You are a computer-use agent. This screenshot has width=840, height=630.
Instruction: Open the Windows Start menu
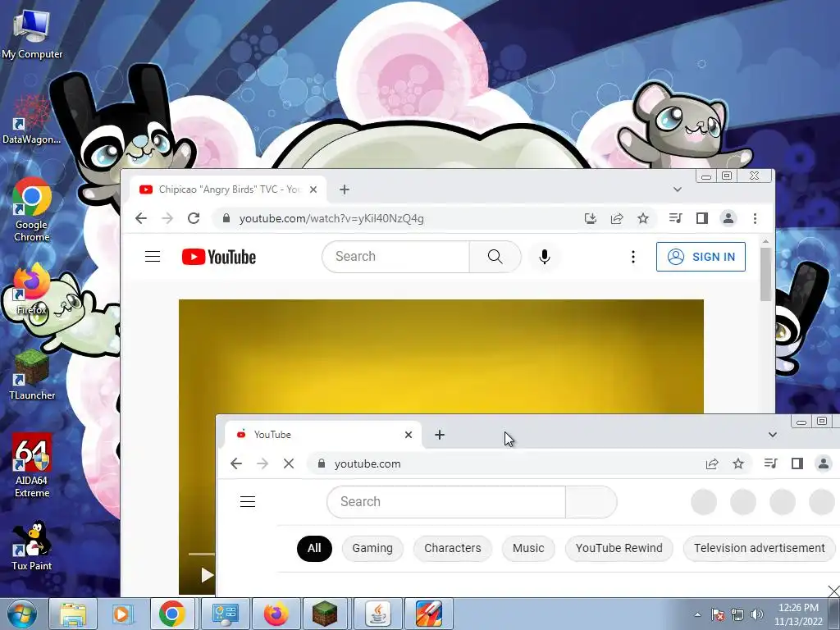pyautogui.click(x=21, y=614)
